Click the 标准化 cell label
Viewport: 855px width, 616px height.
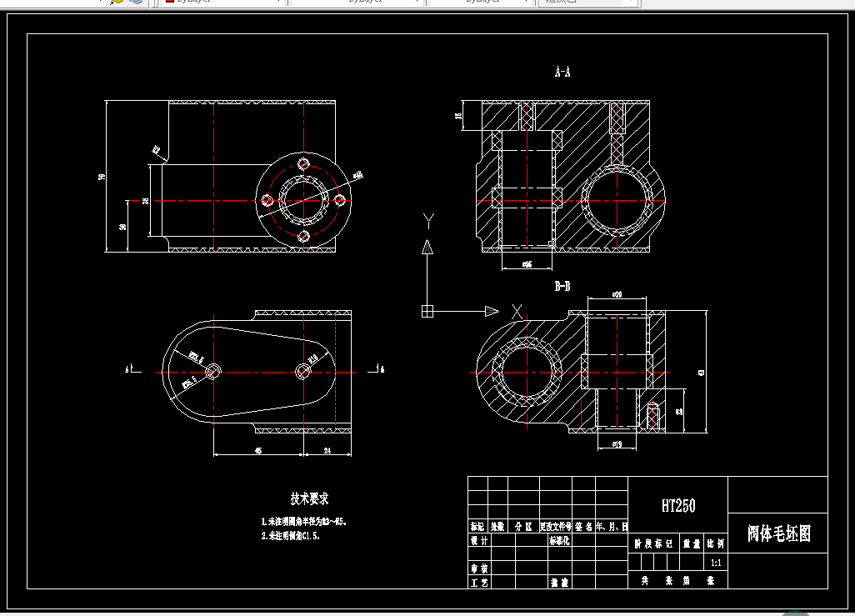559,540
